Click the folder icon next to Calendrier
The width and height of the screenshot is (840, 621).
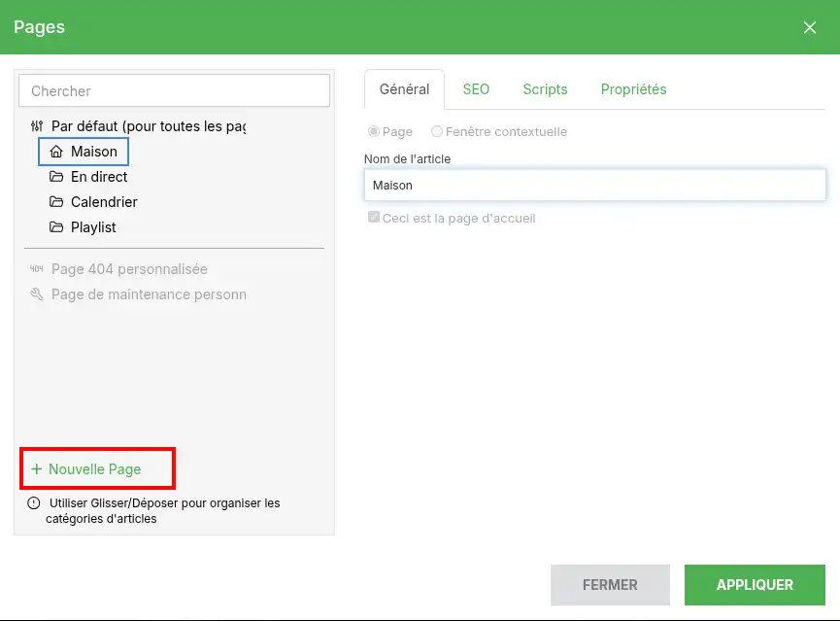point(56,201)
